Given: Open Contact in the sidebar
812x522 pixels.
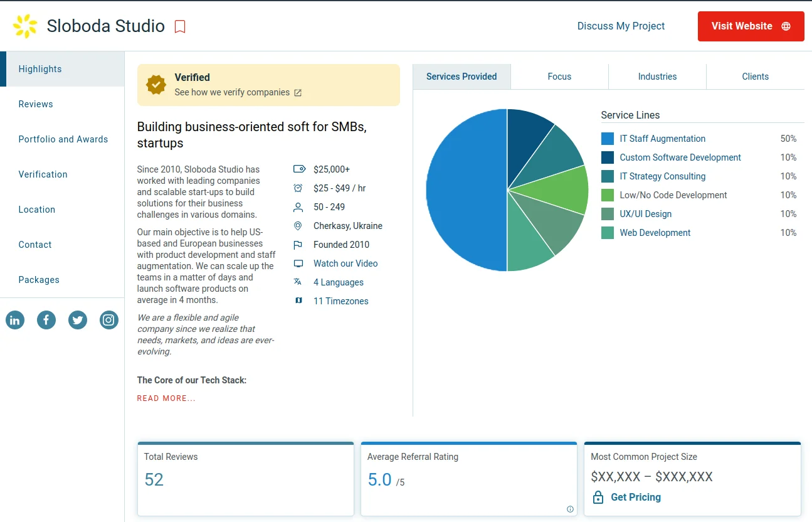Looking at the screenshot, I should 62,245.
